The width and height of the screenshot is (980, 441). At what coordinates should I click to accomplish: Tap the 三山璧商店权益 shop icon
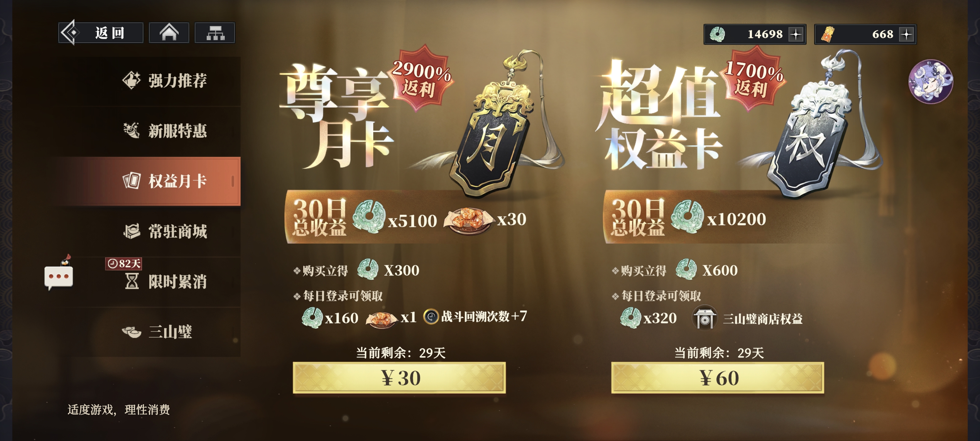pyautogui.click(x=704, y=318)
